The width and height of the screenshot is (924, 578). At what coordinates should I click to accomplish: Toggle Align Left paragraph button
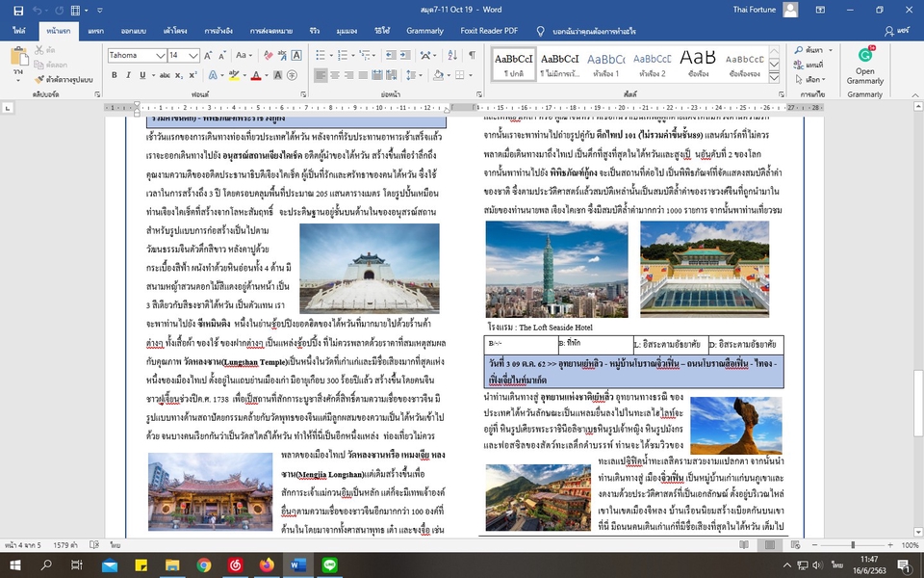coord(321,75)
